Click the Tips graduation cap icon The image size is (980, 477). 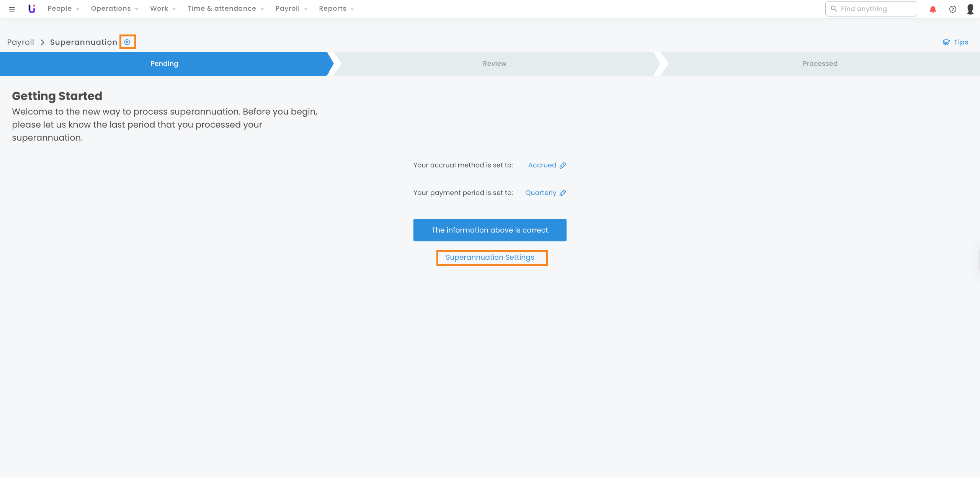[x=946, y=42]
